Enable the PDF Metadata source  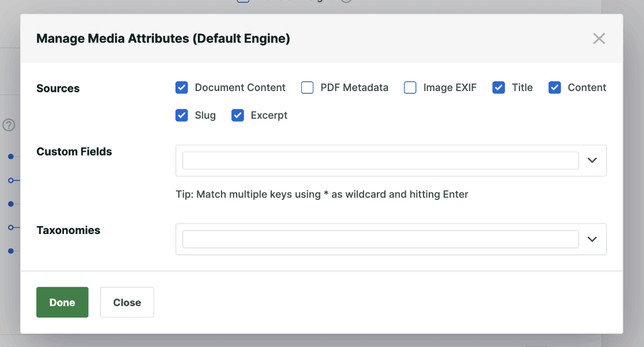point(307,87)
